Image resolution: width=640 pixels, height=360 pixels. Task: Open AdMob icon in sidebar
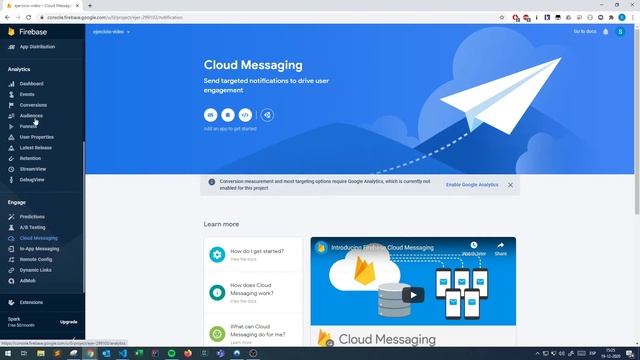pos(11,281)
